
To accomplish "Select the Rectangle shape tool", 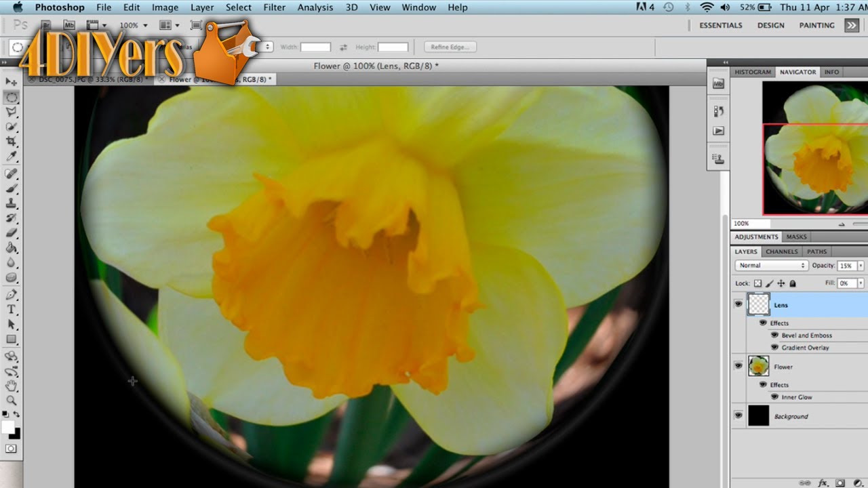I will [x=12, y=340].
